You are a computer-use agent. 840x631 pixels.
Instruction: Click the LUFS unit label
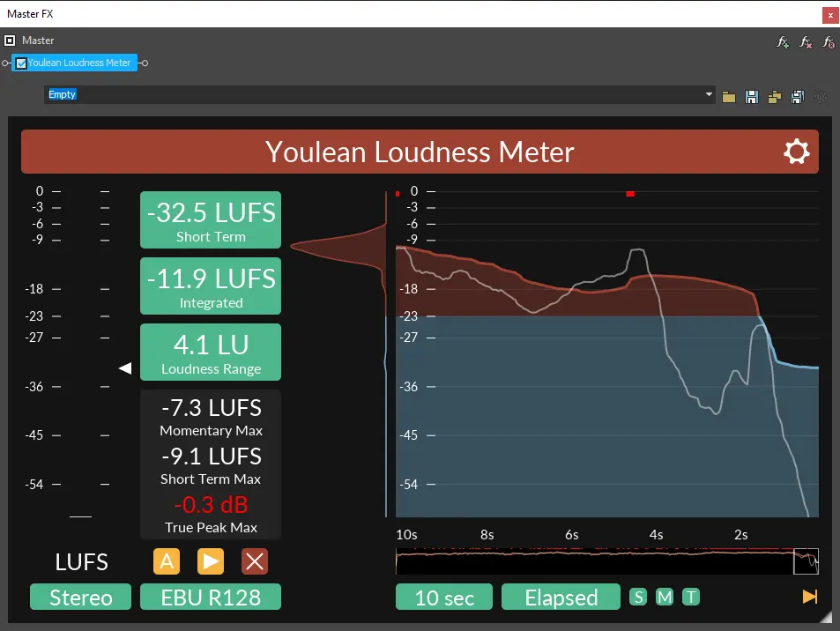81,562
